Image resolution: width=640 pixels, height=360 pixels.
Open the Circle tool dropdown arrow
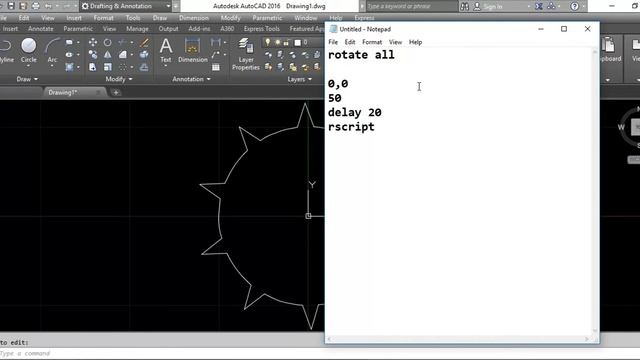pyautogui.click(x=29, y=66)
